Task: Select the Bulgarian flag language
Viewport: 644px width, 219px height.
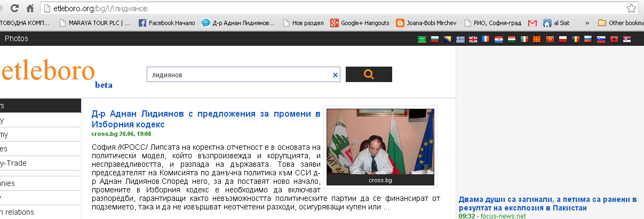Action: (x=434, y=39)
